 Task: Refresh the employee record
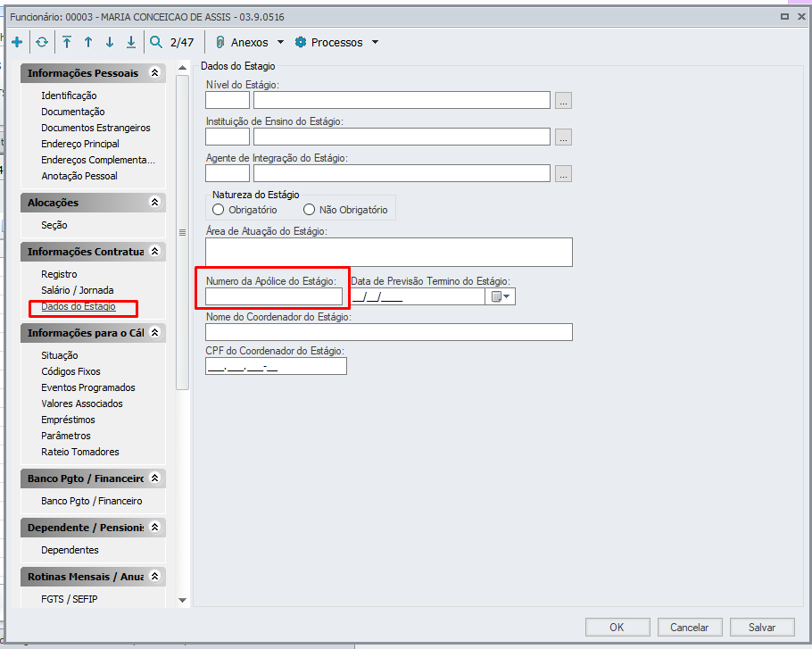(x=42, y=42)
